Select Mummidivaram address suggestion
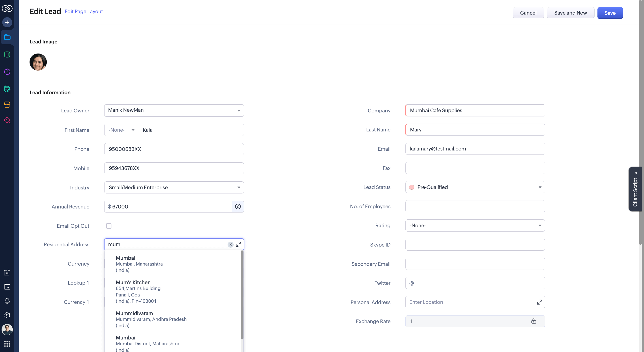This screenshot has width=644, height=352. (151, 319)
